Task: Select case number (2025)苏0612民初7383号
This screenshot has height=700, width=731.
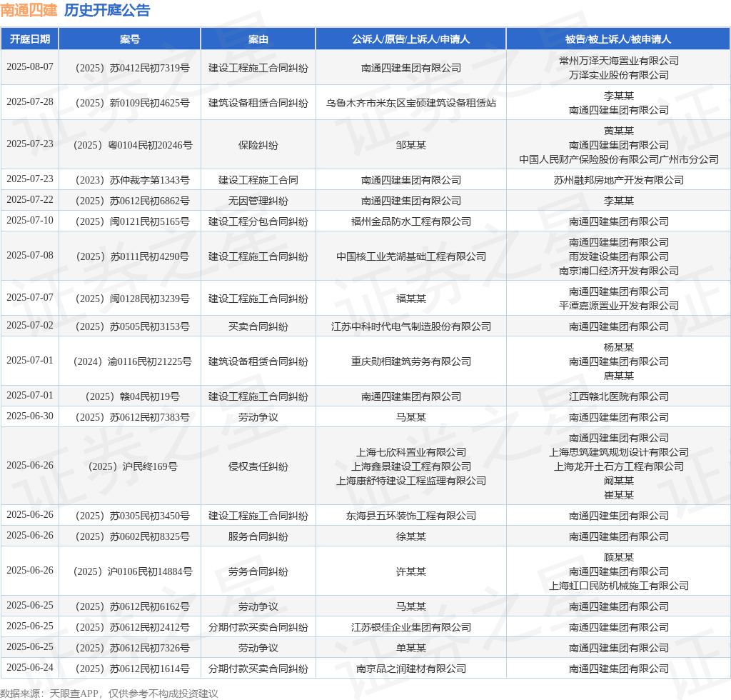Action: (x=132, y=417)
